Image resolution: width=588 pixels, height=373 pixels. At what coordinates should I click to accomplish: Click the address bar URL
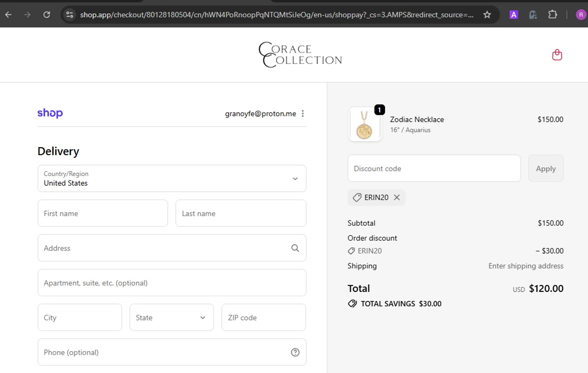pos(276,14)
